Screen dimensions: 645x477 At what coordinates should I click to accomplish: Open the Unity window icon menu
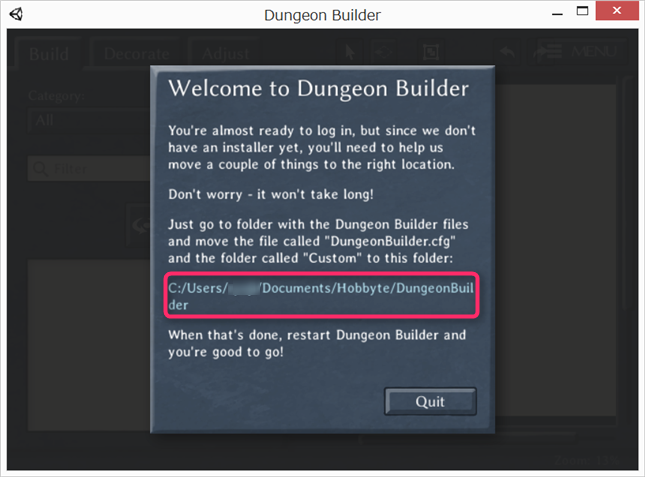(x=16, y=14)
